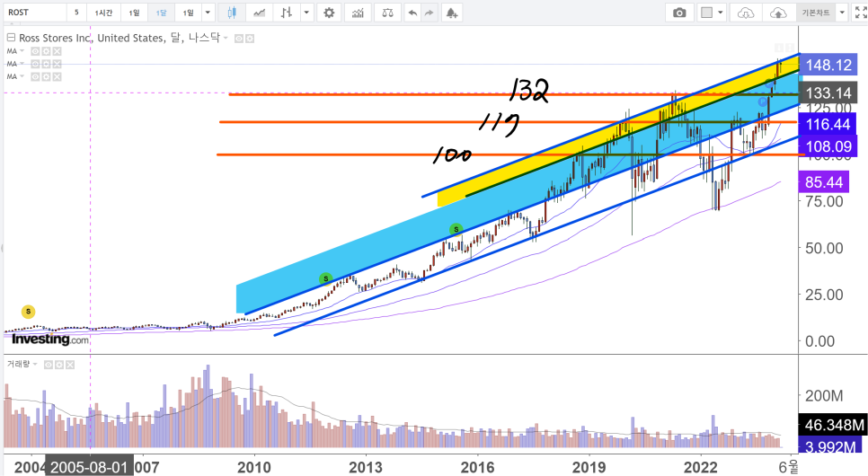
Task: Save the chart with cloud upload icon
Action: [x=778, y=13]
